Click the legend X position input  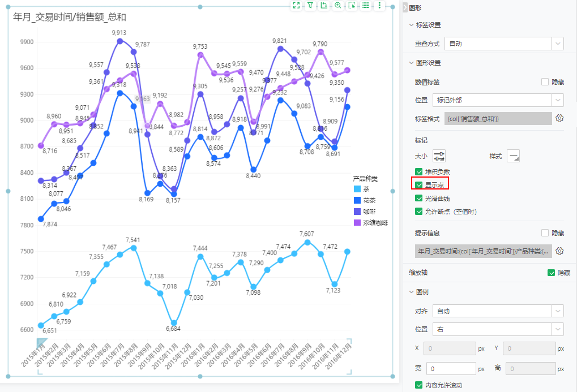point(450,348)
